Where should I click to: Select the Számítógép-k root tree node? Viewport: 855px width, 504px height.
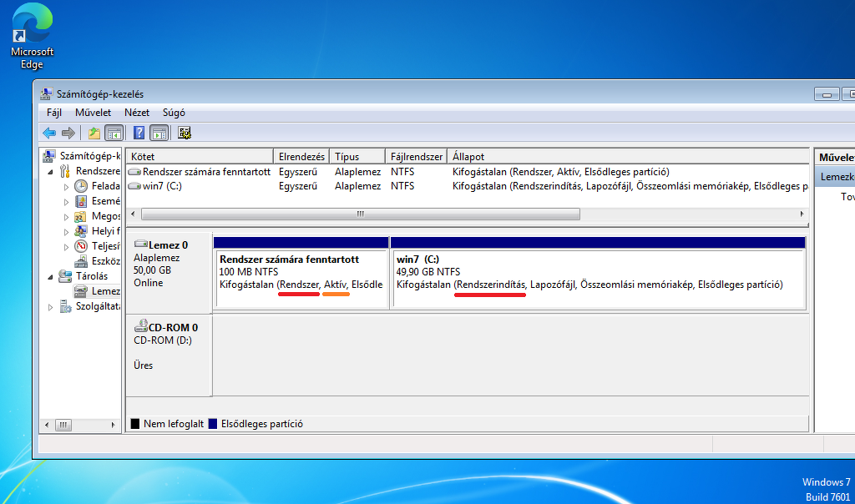(x=90, y=156)
